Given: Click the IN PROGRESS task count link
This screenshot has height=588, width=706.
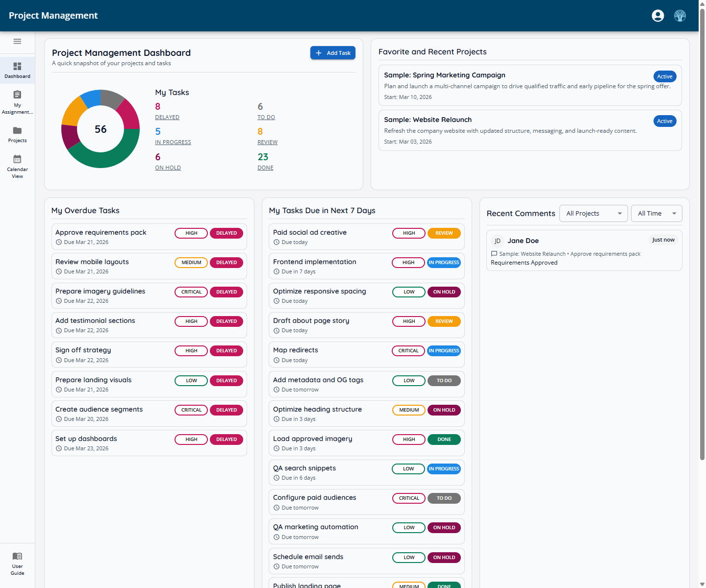Looking at the screenshot, I should tap(173, 142).
